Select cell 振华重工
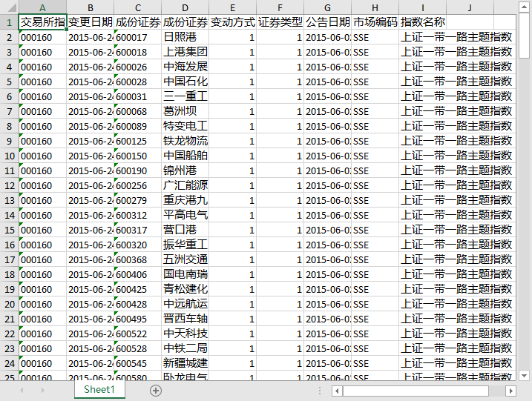532x401 pixels. coord(185,245)
